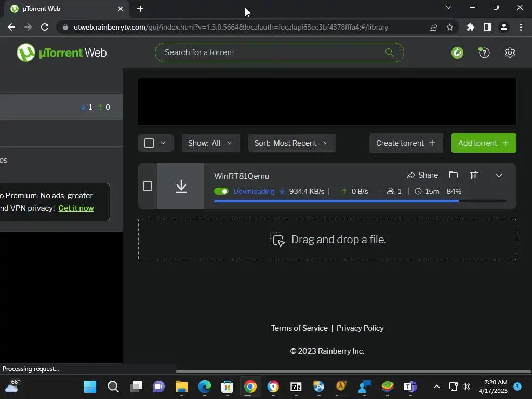Viewport: 532px width, 399px height.
Task: Click the 15m remaining time
Action: click(x=432, y=191)
